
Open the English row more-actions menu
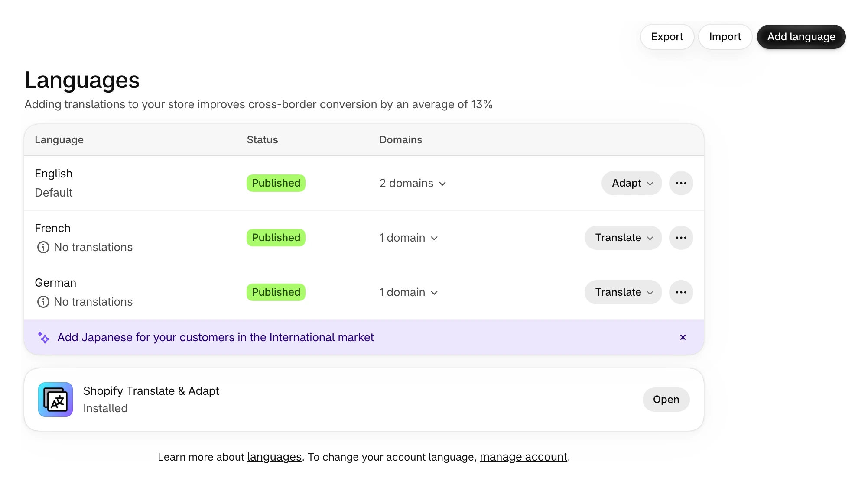coord(681,183)
